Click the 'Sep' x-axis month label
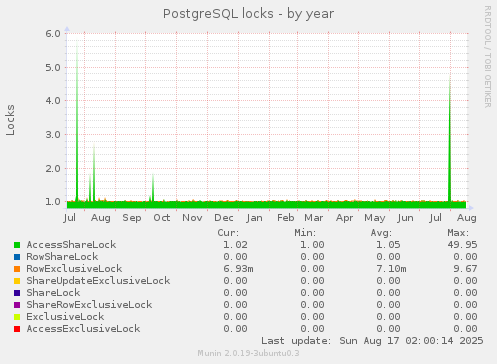Image resolution: width=497 pixels, height=364 pixels. pos(132,218)
